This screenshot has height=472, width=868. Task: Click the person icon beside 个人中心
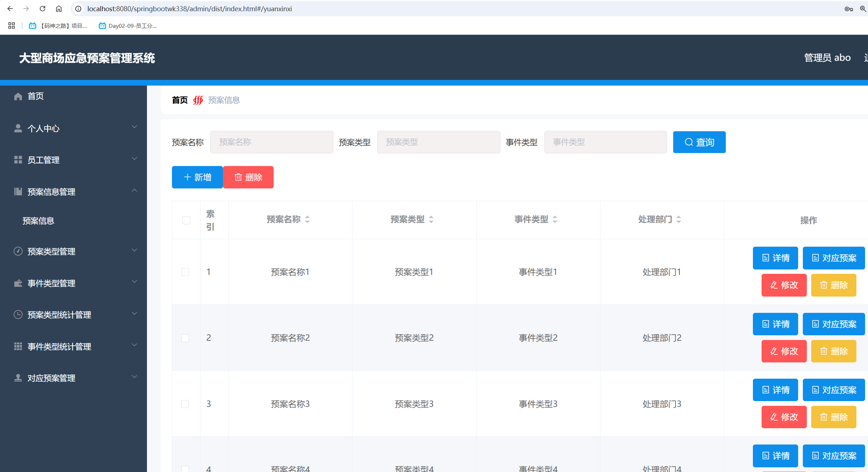pyautogui.click(x=18, y=128)
